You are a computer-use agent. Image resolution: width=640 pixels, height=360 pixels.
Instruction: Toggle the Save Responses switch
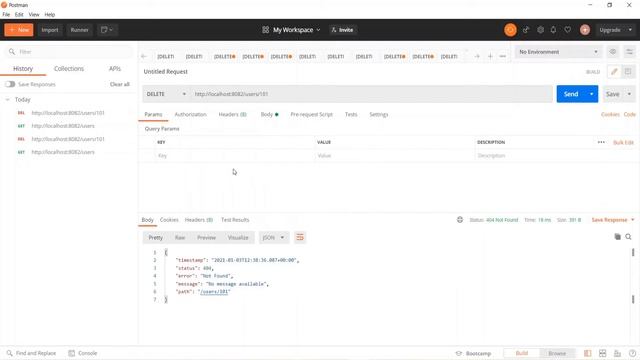point(10,84)
